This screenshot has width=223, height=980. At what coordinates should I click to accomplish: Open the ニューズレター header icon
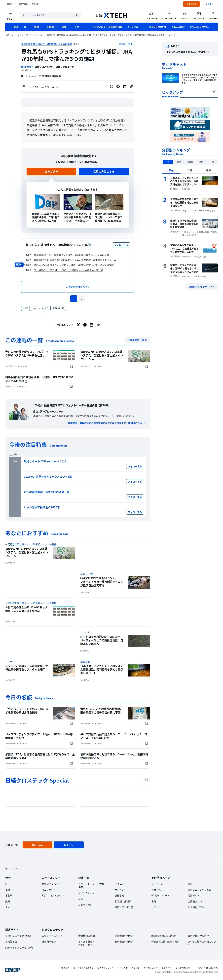point(151,15)
